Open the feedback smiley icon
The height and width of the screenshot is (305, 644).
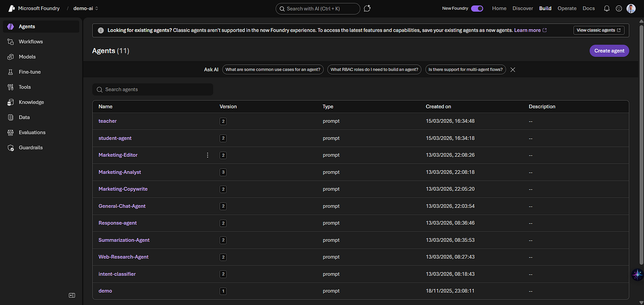point(619,8)
